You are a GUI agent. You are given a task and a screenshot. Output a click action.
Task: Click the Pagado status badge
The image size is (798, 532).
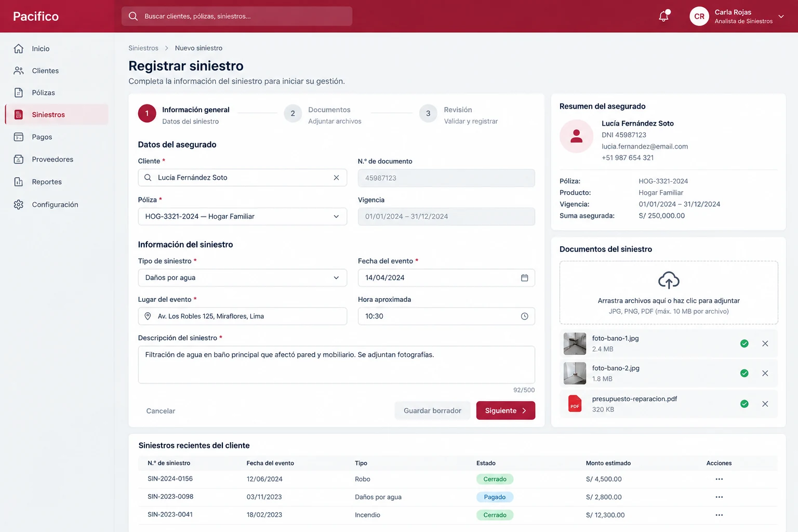click(495, 497)
